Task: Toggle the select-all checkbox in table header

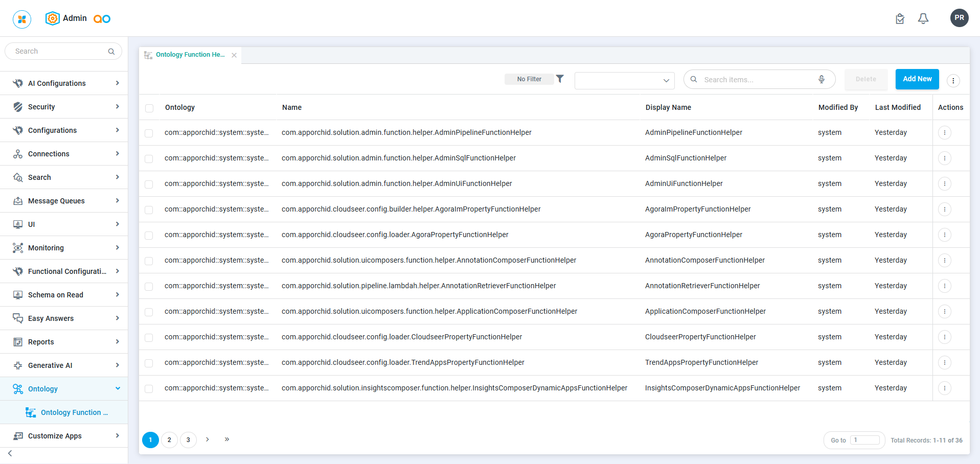Action: tap(149, 108)
